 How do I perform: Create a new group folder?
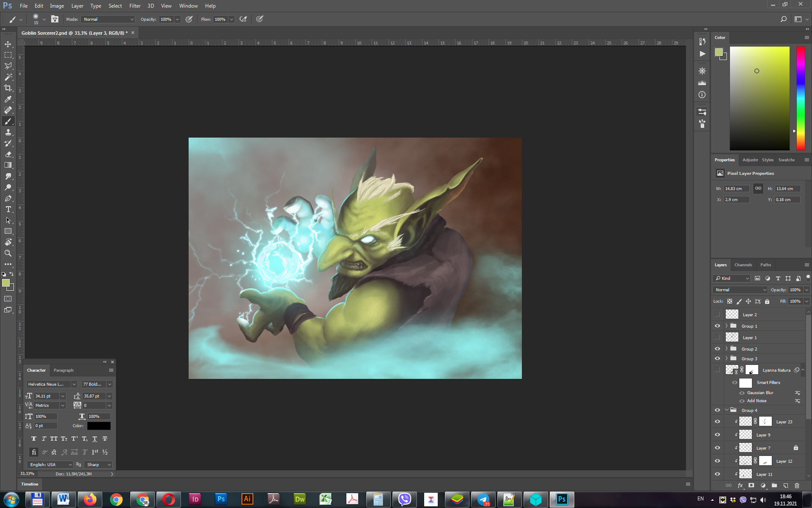click(774, 486)
